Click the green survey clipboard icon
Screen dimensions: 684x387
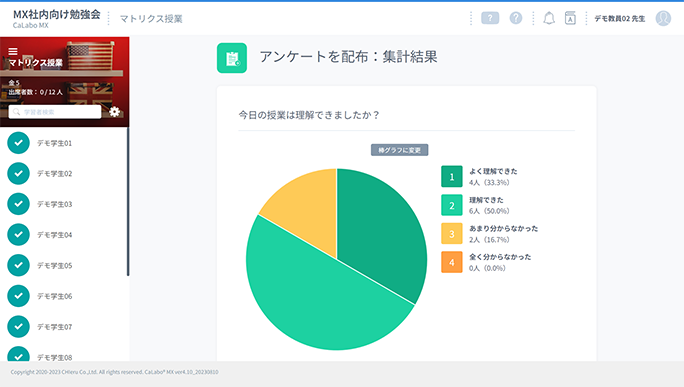(x=232, y=58)
